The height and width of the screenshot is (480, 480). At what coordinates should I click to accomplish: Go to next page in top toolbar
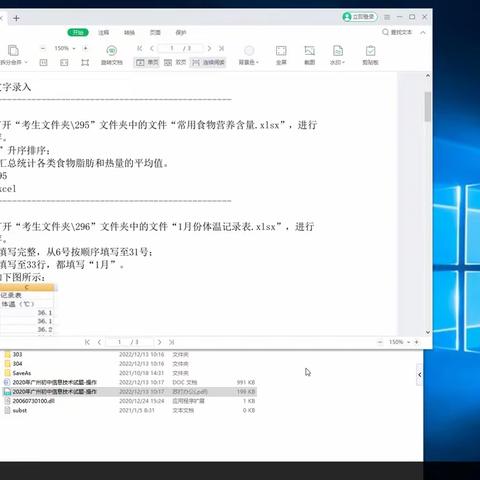coord(209,48)
